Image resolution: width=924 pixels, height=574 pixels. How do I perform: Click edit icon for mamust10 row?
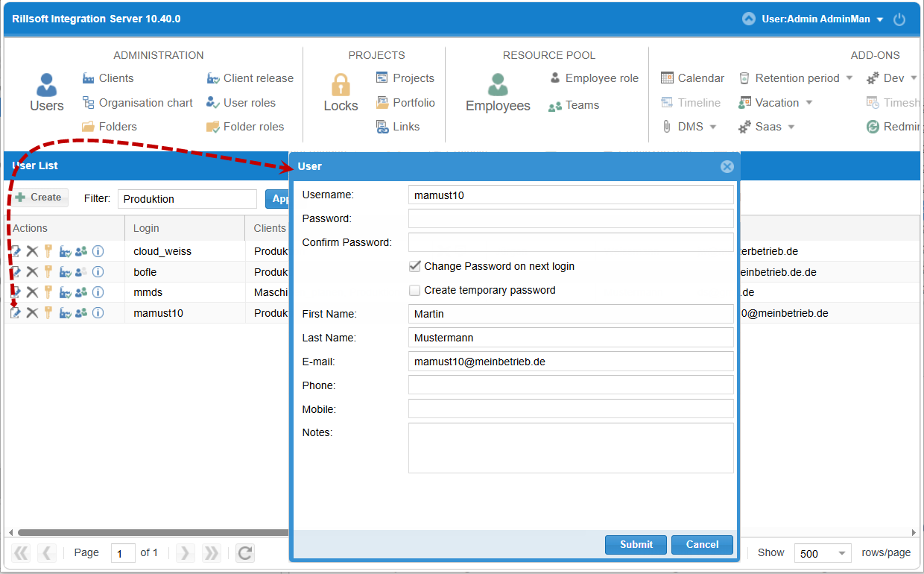[x=16, y=313]
